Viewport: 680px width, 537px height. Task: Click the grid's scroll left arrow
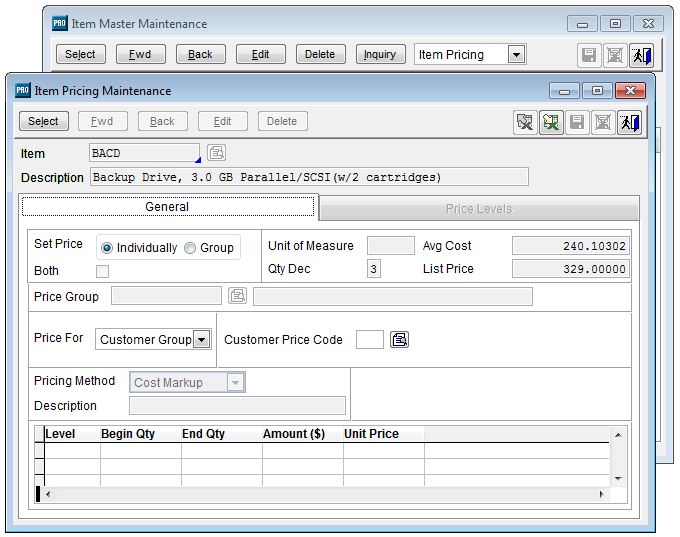pyautogui.click(x=48, y=494)
